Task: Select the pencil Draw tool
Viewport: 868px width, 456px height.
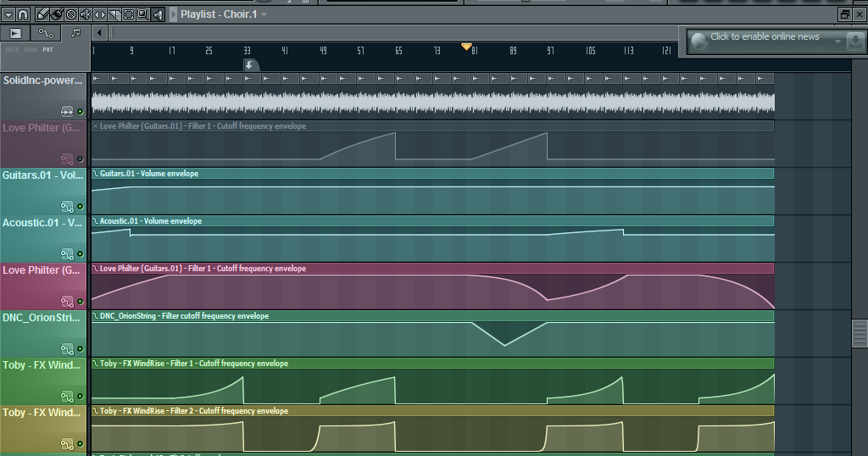Action: coord(42,14)
